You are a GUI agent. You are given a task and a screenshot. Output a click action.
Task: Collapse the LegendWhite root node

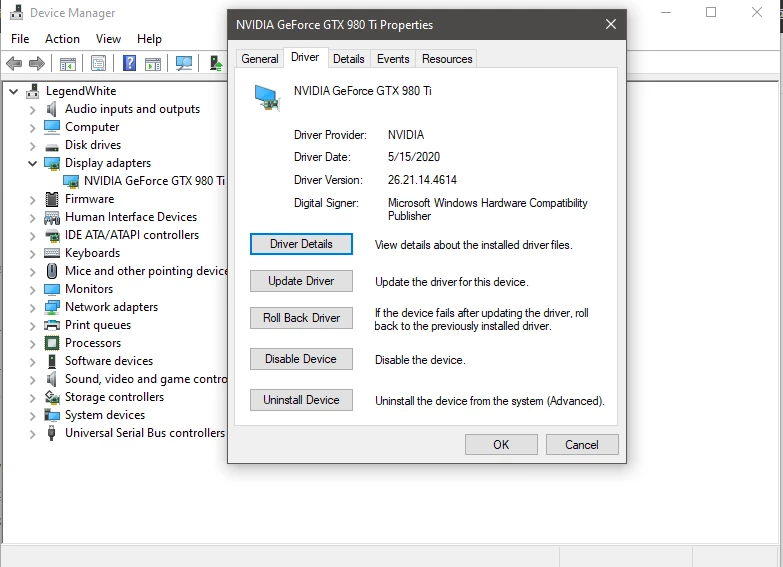click(x=13, y=91)
